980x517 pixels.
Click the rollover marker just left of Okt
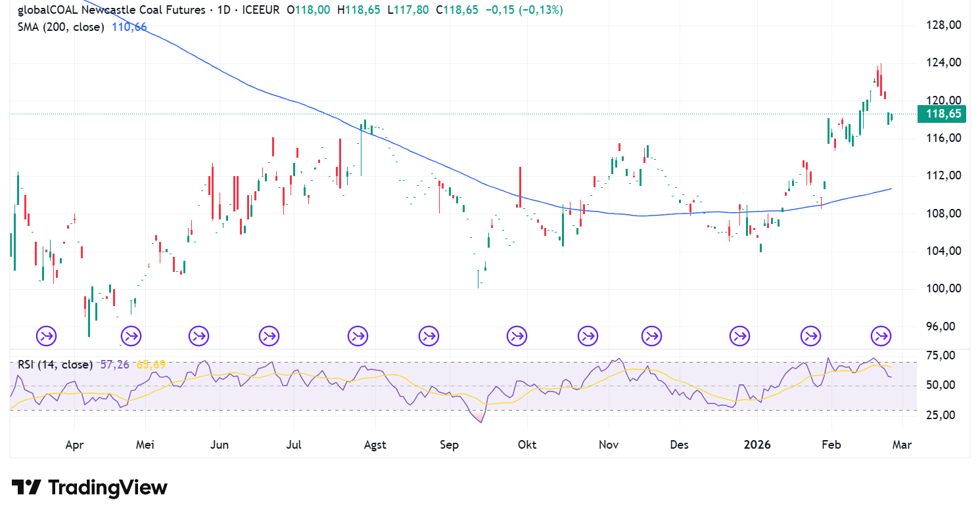[517, 336]
